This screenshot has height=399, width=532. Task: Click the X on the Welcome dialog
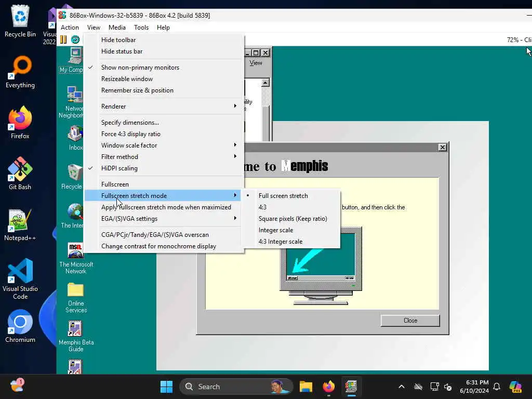point(443,147)
